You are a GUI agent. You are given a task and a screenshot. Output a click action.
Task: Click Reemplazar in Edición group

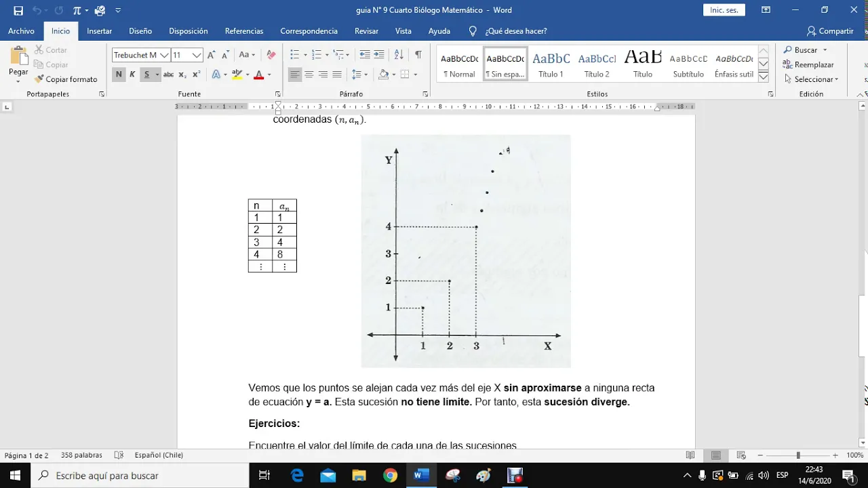(x=808, y=64)
